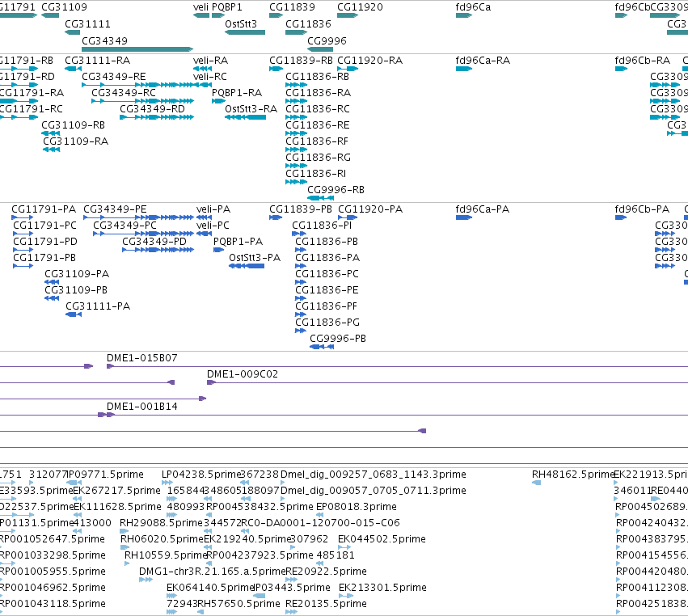This screenshot has width=688, height=616.
Task: Open protein CG31109-PB
Action: tap(76, 290)
